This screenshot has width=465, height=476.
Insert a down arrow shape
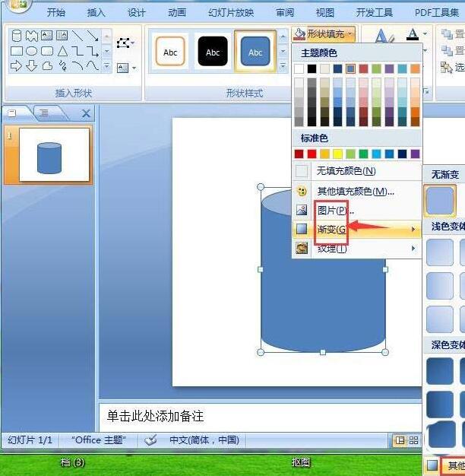pyautogui.click(x=32, y=65)
